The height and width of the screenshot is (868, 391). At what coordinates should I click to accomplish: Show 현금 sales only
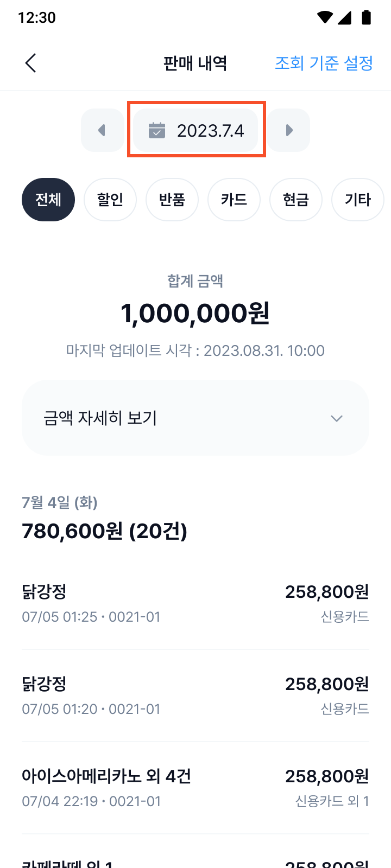point(296,200)
